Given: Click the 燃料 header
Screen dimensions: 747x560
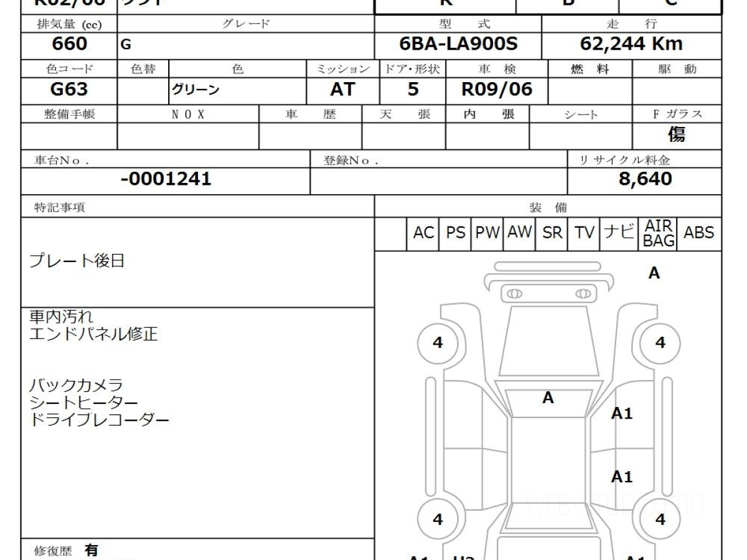Looking at the screenshot, I should 590,69.
